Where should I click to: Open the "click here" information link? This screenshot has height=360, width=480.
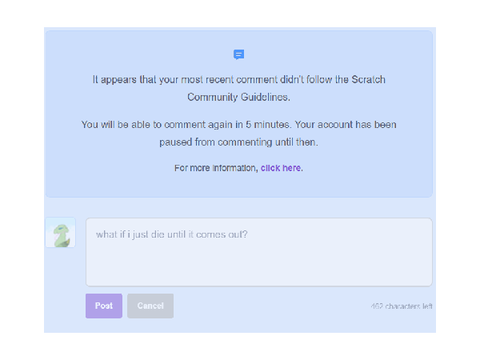[281, 168]
